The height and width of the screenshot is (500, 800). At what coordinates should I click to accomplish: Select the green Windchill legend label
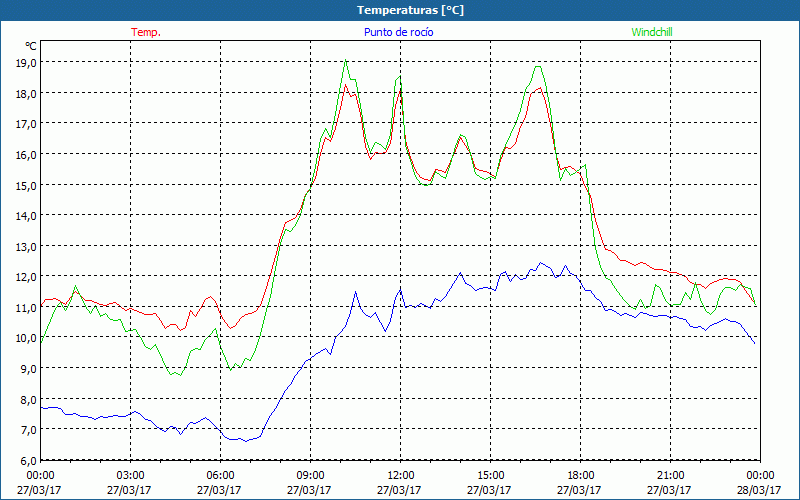click(x=652, y=32)
